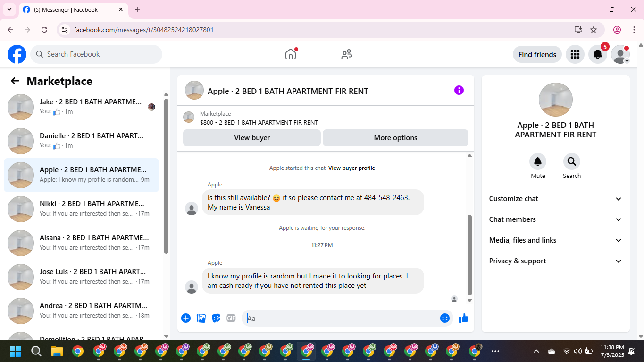Focus the message input Aa field
The height and width of the screenshot is (362, 644).
[x=341, y=318]
